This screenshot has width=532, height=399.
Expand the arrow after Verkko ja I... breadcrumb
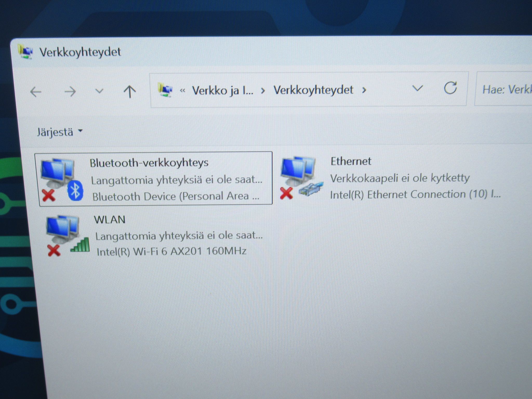tap(263, 91)
